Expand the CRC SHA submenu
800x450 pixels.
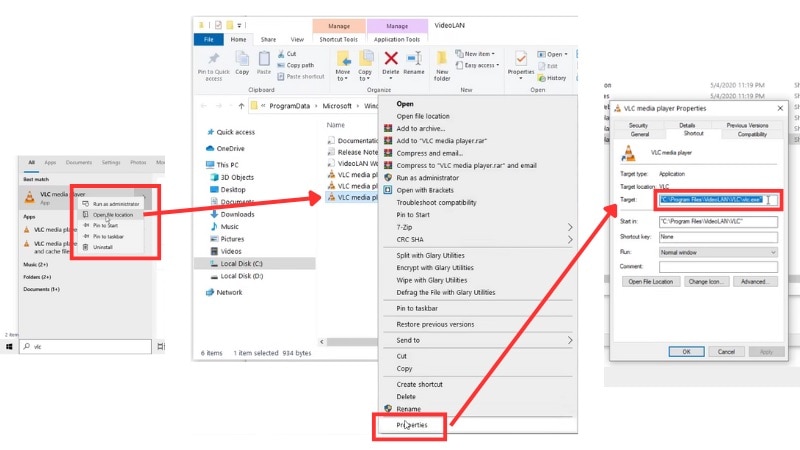(479, 240)
